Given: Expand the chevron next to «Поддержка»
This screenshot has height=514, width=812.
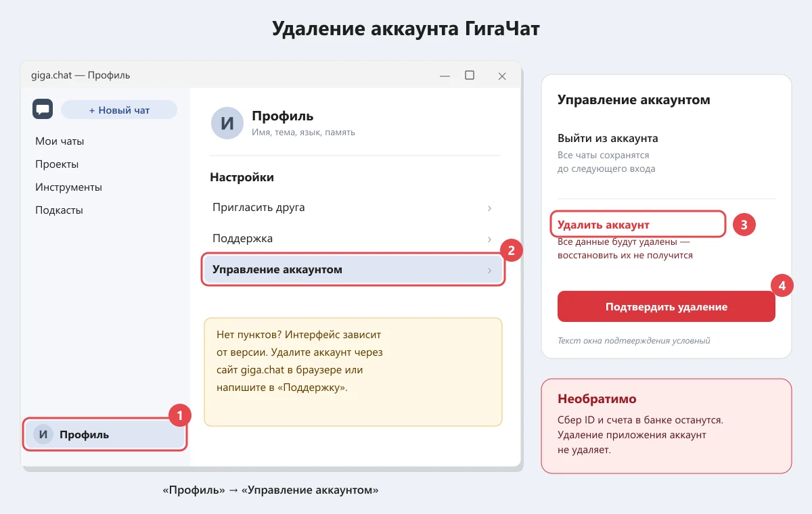Looking at the screenshot, I should click(489, 239).
